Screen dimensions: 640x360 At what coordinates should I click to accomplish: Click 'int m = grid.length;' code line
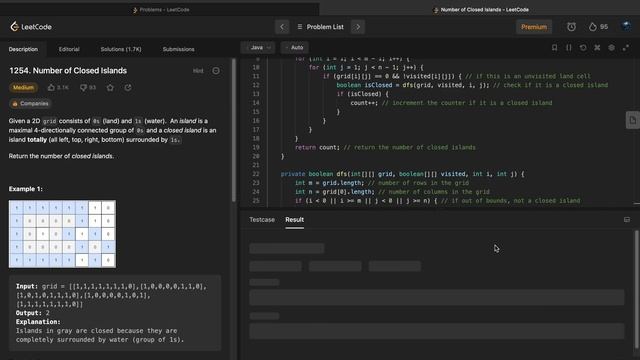coord(329,183)
